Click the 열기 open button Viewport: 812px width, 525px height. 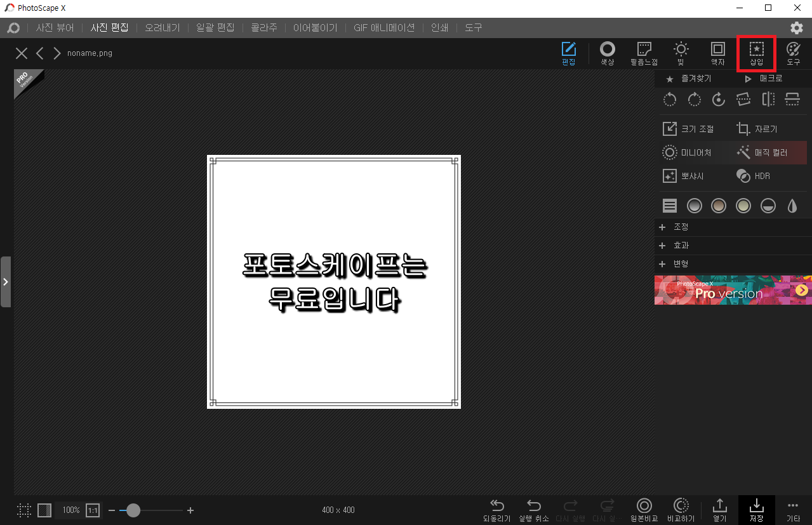coord(719,510)
